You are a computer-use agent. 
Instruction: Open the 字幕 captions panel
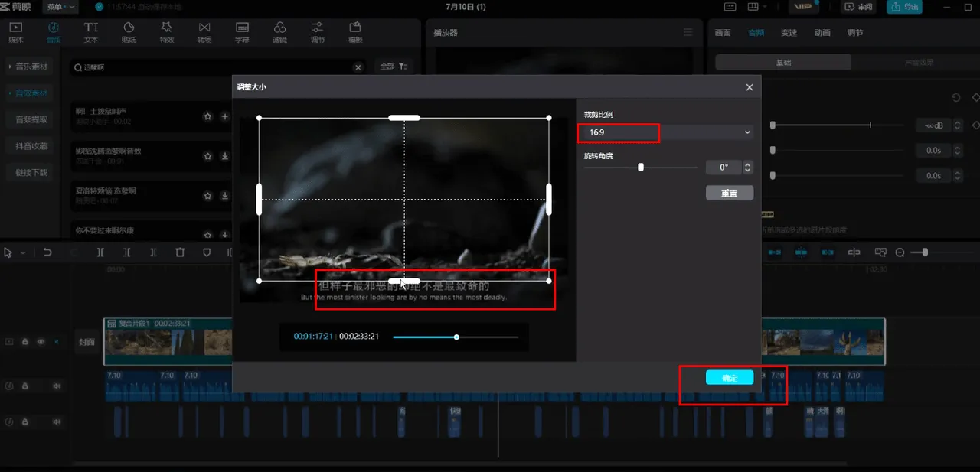(242, 31)
